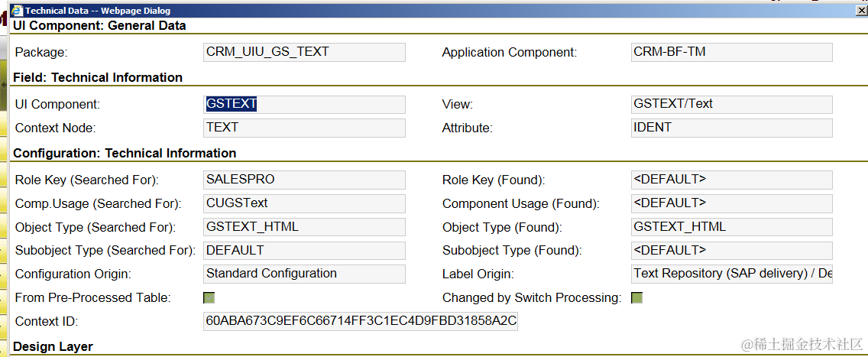Click the 'Package:' label
868x357 pixels.
point(41,53)
